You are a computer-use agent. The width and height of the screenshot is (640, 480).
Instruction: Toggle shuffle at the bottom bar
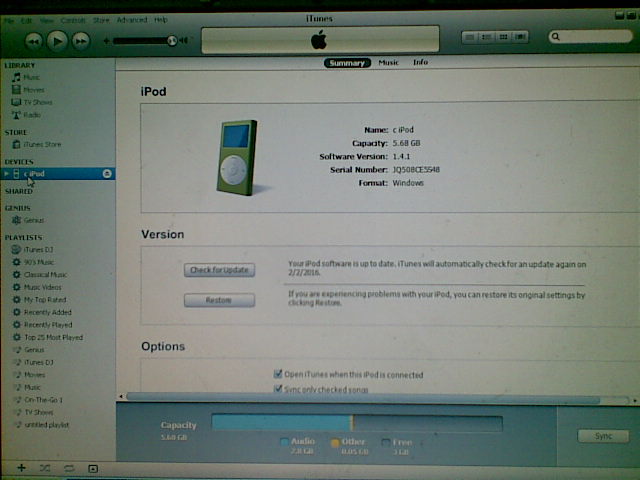pos(45,468)
